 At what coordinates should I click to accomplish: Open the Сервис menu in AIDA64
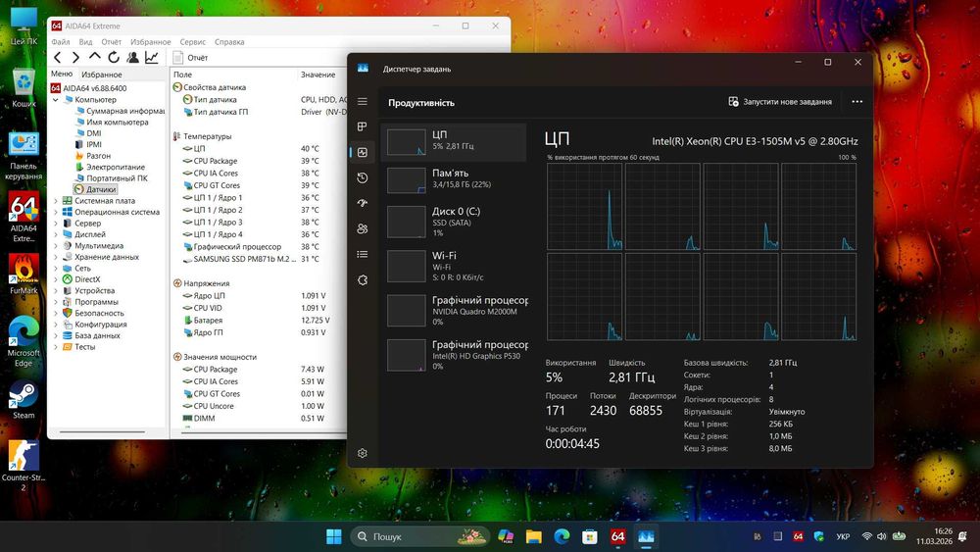click(x=192, y=42)
